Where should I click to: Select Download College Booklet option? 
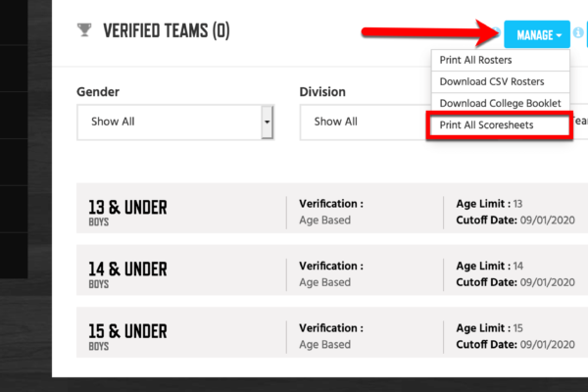500,103
